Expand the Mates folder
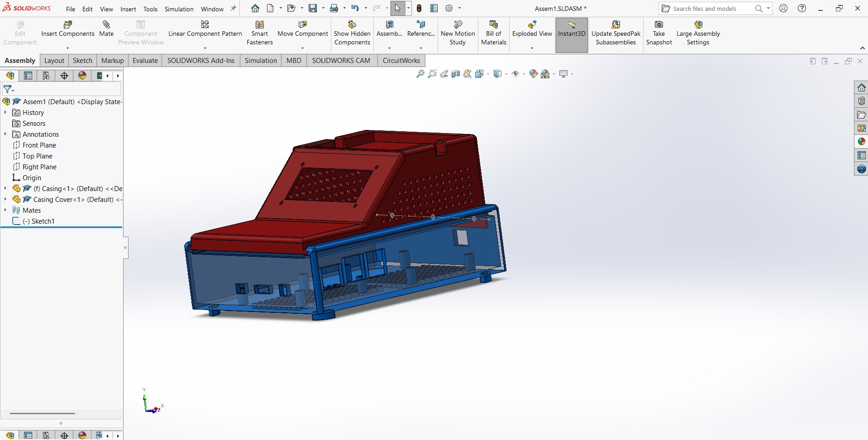868x440 pixels. pos(5,210)
